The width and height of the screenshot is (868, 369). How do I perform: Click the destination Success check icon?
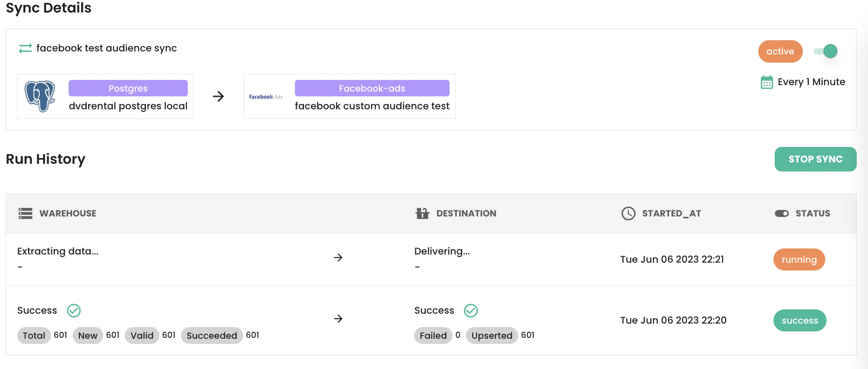point(471,311)
